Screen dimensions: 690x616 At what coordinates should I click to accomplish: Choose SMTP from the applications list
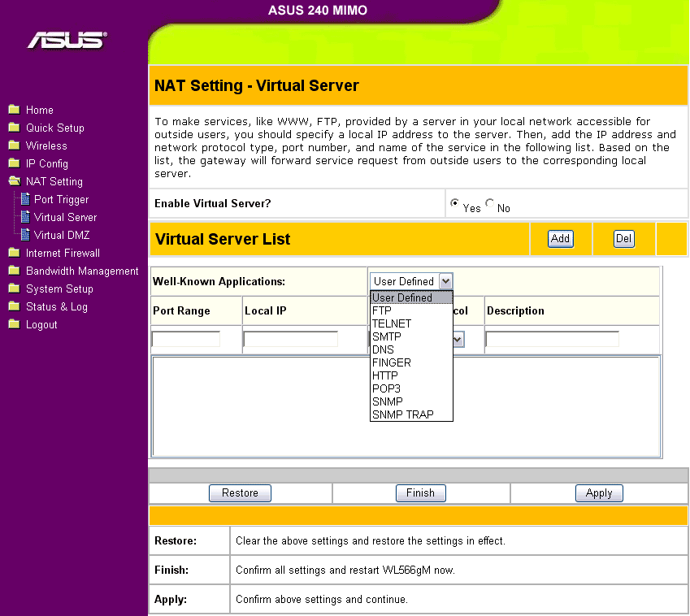[x=411, y=336]
